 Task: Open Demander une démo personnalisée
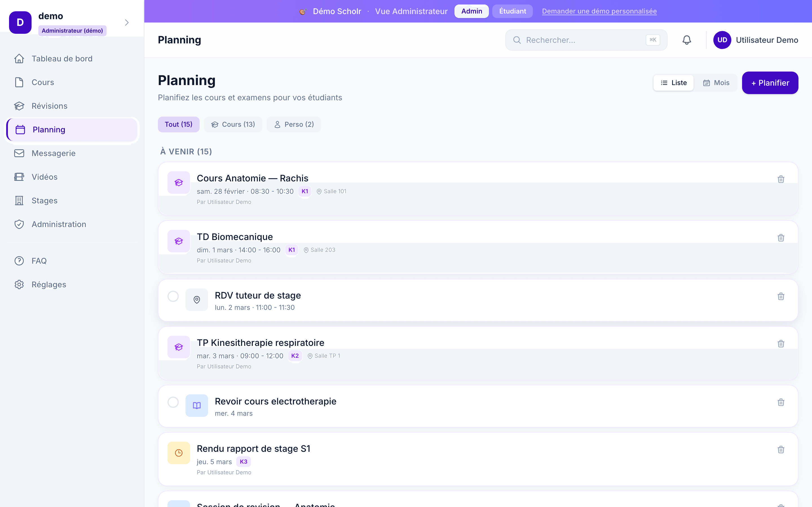point(599,11)
